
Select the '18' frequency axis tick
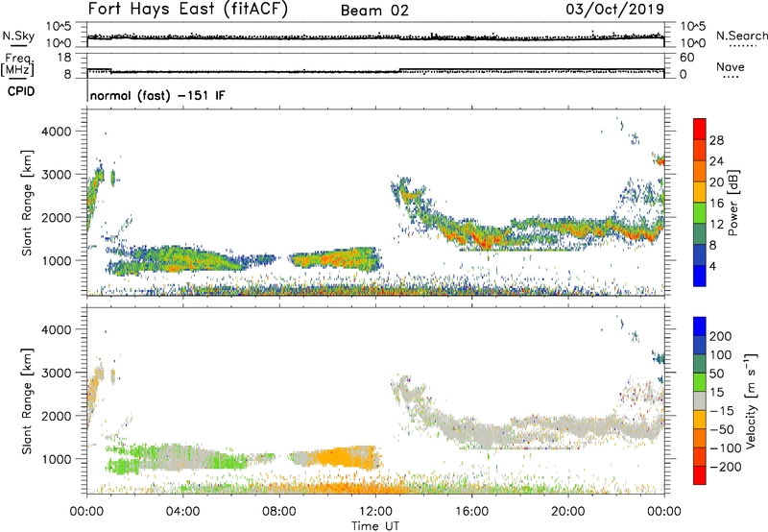pos(64,58)
